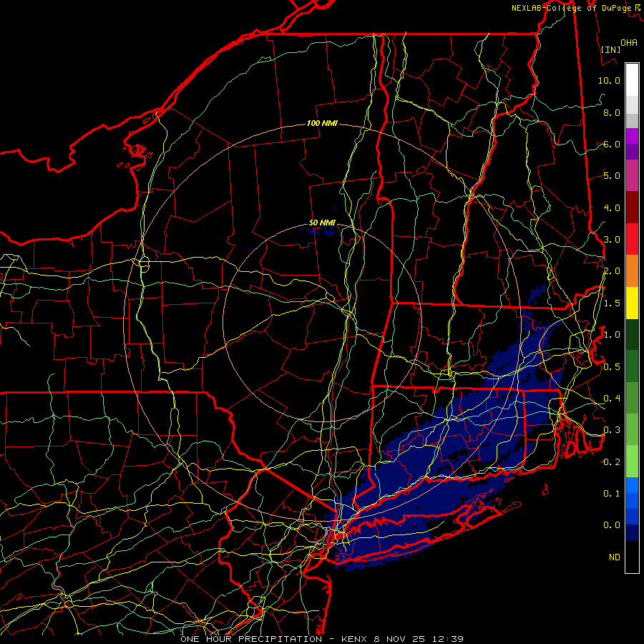Click the 8.0 legend value

[612, 112]
